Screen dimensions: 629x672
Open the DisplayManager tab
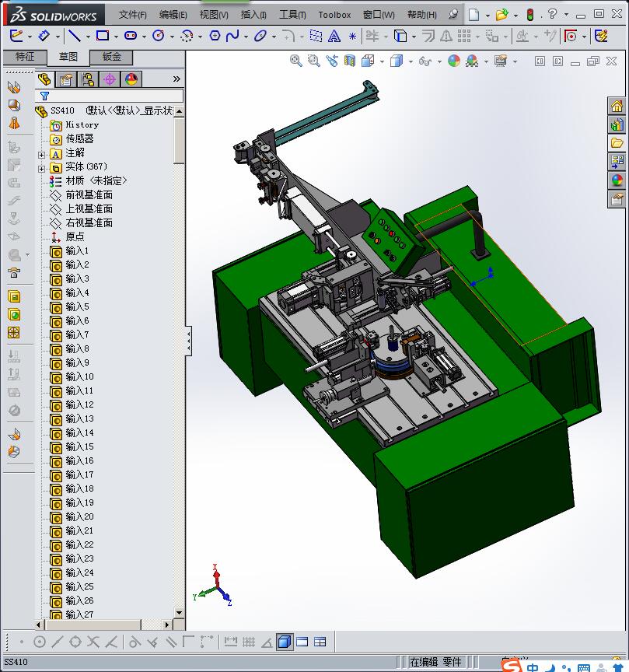click(x=131, y=79)
